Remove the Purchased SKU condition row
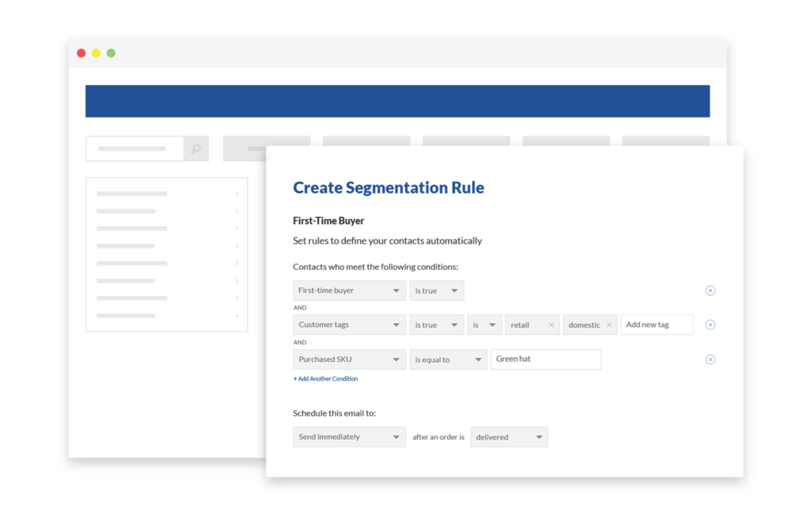This screenshot has height=526, width=812. pyautogui.click(x=710, y=359)
